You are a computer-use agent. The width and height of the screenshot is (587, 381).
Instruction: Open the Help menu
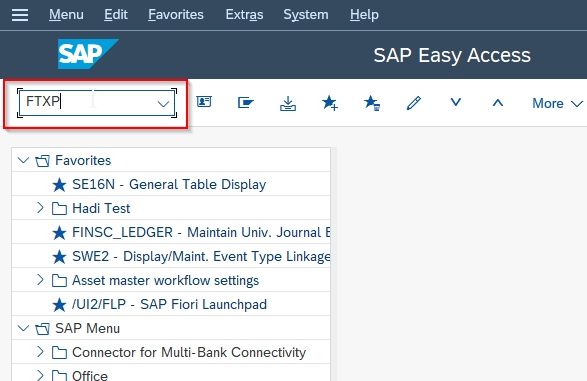click(364, 15)
